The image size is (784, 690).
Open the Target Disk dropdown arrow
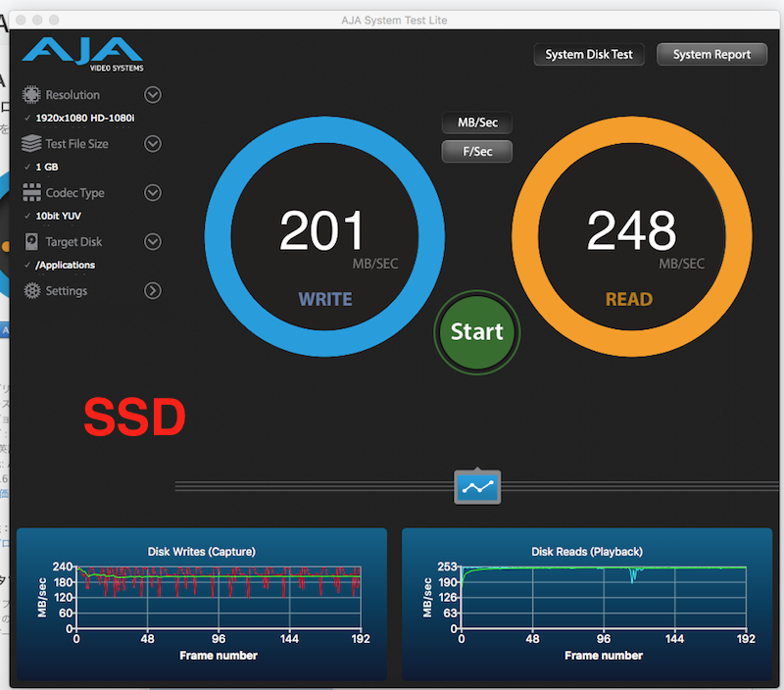pos(153,242)
